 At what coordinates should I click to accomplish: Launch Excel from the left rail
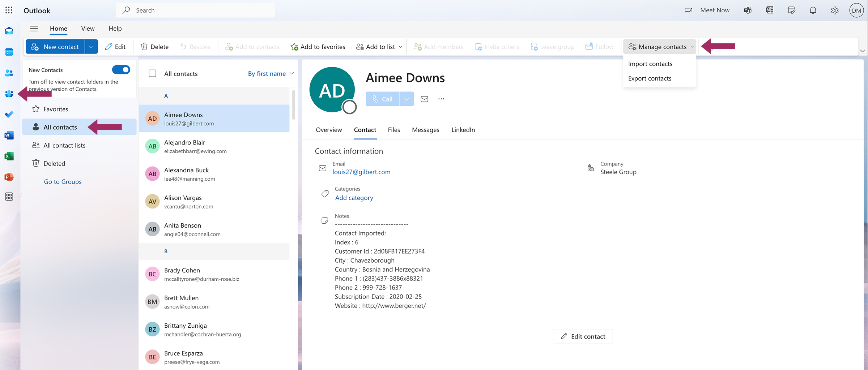pos(9,156)
